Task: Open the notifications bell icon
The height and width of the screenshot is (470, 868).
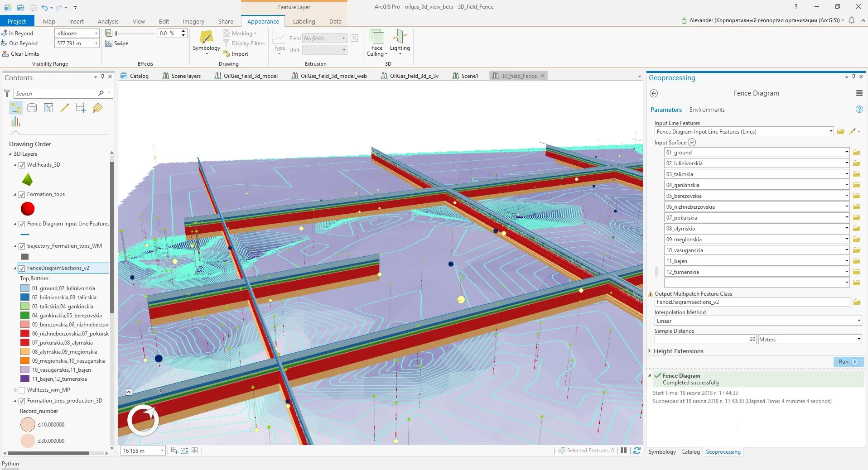Action: [852, 20]
